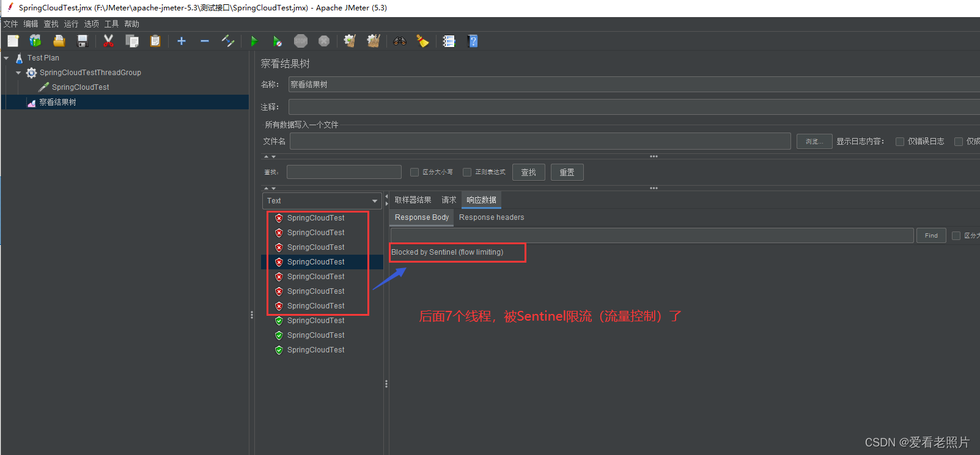Open the 帮助 menu
Viewport: 980px width, 455px height.
(x=132, y=24)
